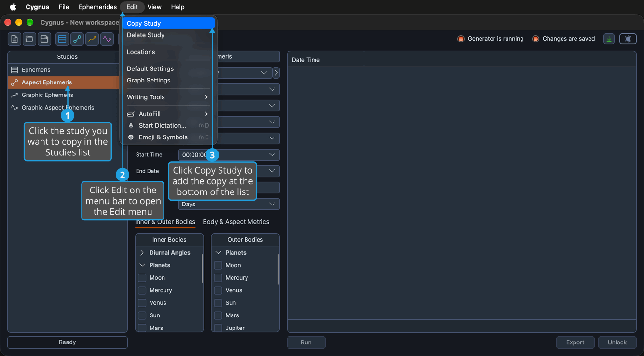Select Start Dictation menu item

click(168, 126)
